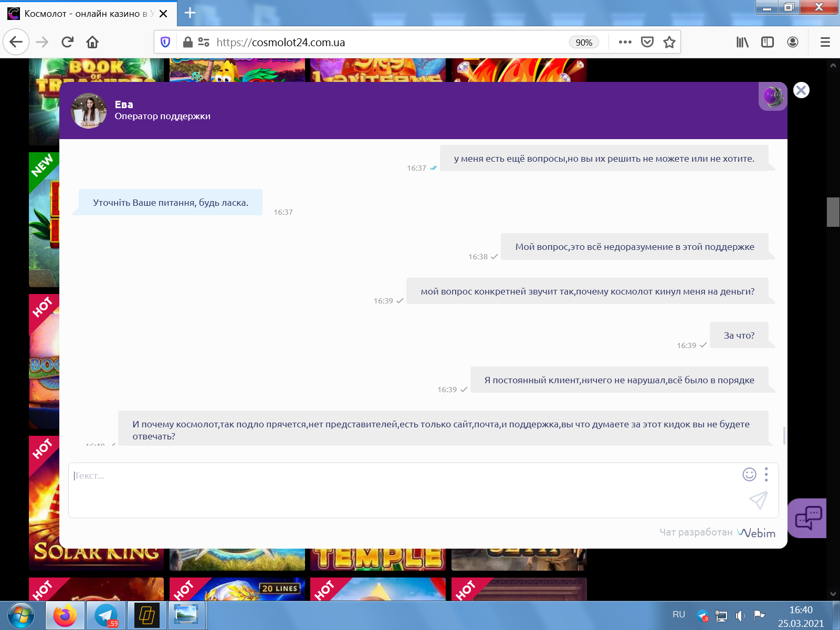This screenshot has height=630, width=840.
Task: Open Telegram from the taskbar
Action: pos(106,615)
